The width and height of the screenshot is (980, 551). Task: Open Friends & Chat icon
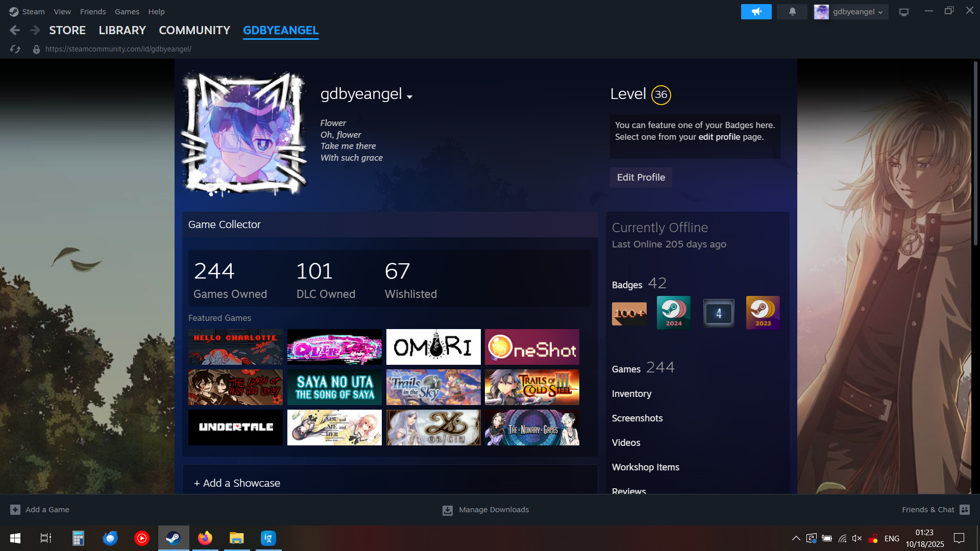click(965, 510)
